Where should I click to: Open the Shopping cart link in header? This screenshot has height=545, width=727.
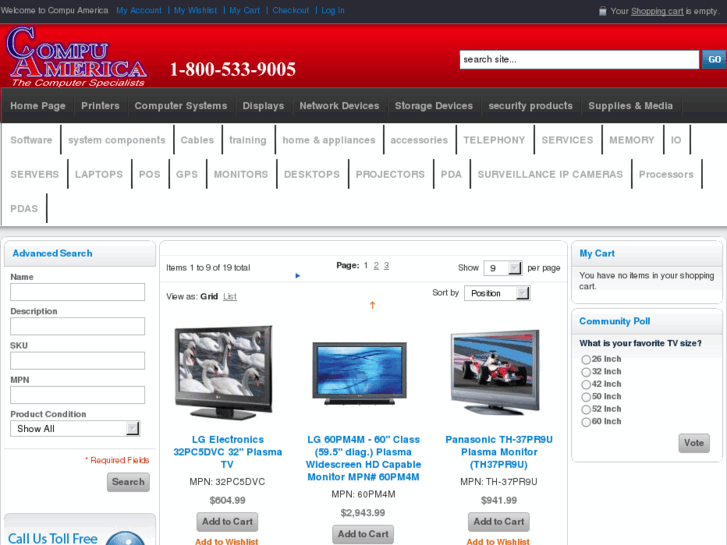click(657, 11)
